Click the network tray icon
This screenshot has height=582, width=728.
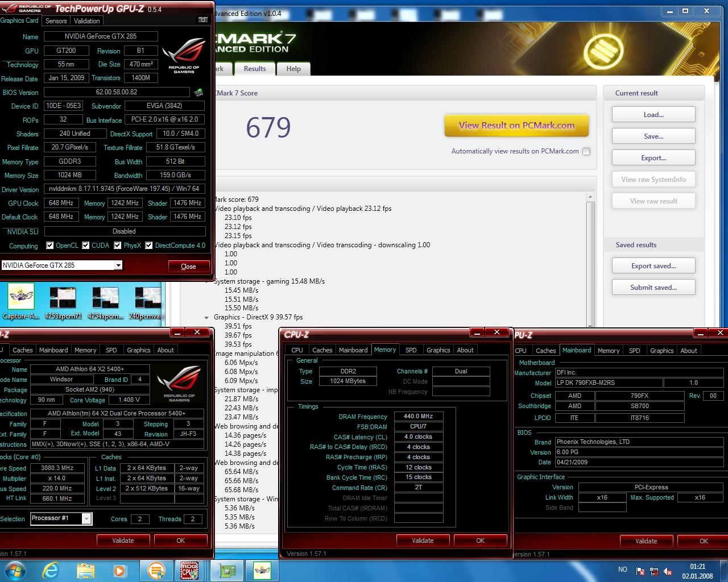(x=654, y=571)
